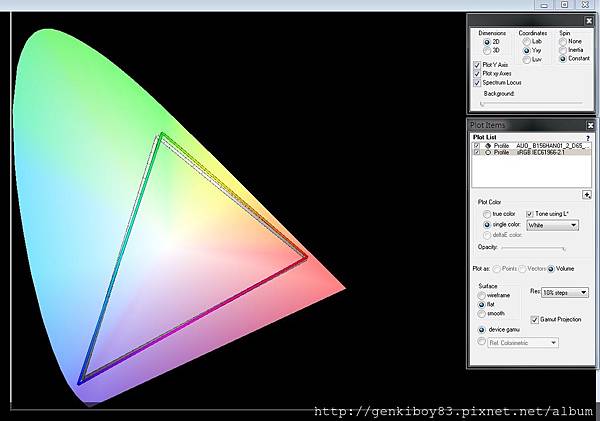The height and width of the screenshot is (421, 600).
Task: Select the 3D dimensions radio button
Action: click(487, 51)
